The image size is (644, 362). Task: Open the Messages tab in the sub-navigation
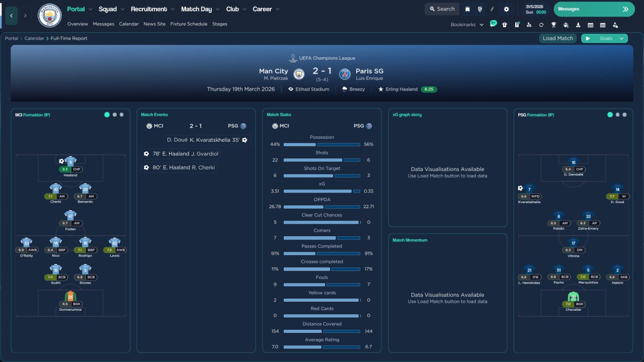coord(104,24)
